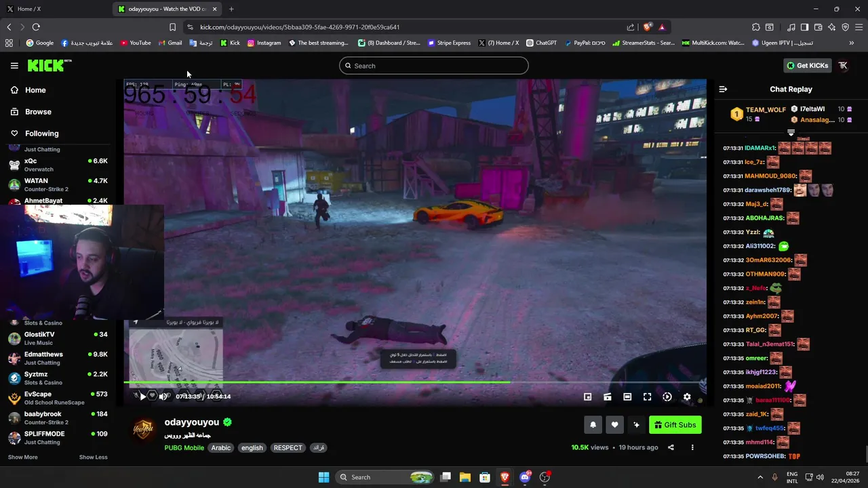Image resolution: width=868 pixels, height=488 pixels.
Task: Open WATAN channel in sidebar
Action: [58, 184]
